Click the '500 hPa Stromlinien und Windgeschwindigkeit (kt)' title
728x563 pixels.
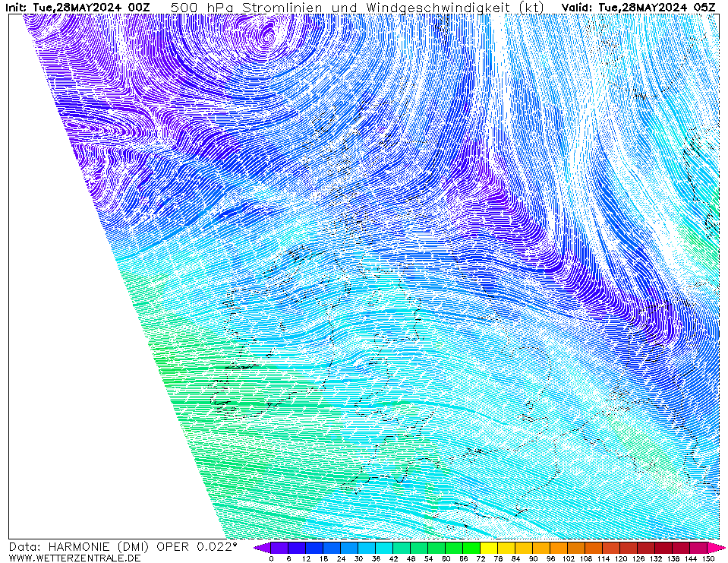coord(358,8)
